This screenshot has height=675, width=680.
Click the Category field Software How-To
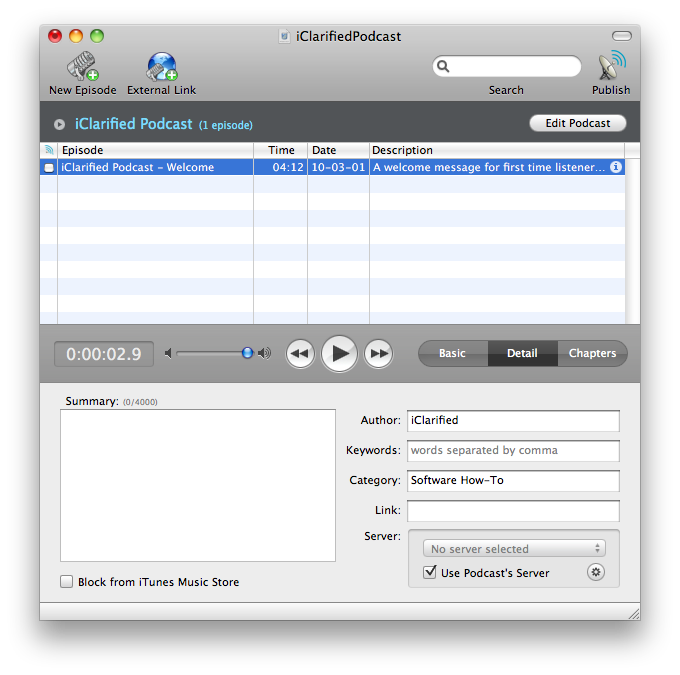click(513, 481)
